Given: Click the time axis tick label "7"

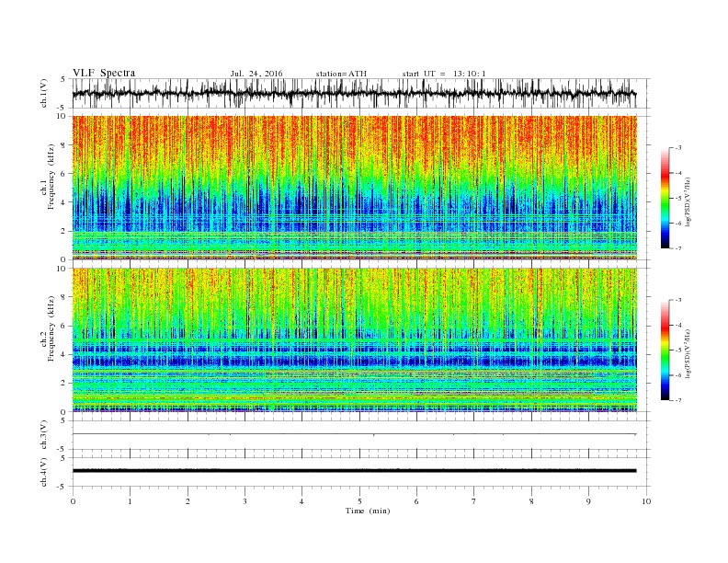Looking at the screenshot, I should pos(474,501).
